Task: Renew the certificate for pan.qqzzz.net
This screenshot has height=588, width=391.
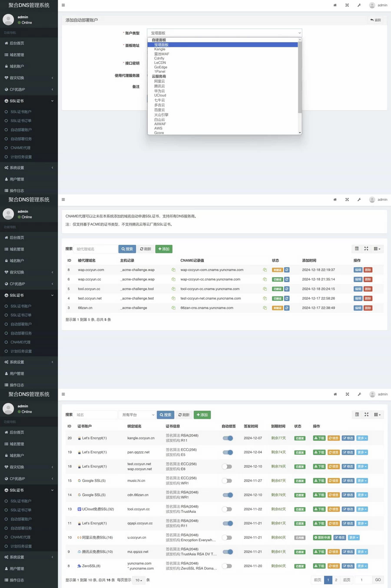Action: click(x=333, y=453)
